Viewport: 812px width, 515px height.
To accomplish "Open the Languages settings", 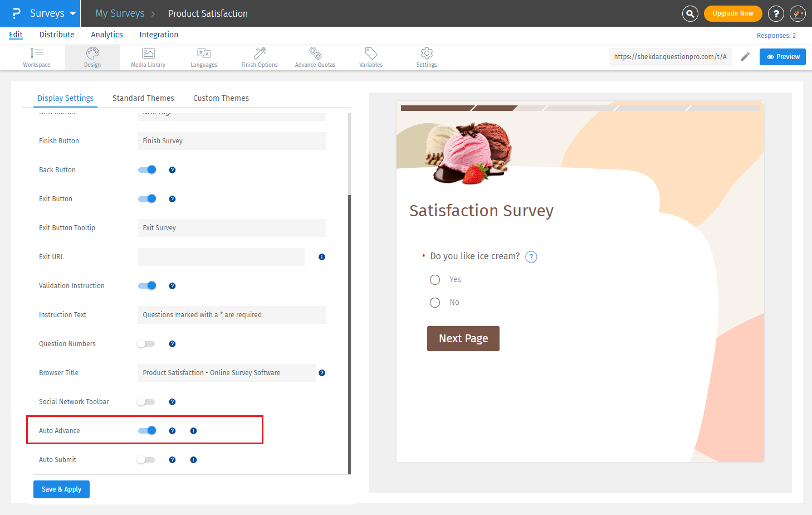I will tap(204, 57).
